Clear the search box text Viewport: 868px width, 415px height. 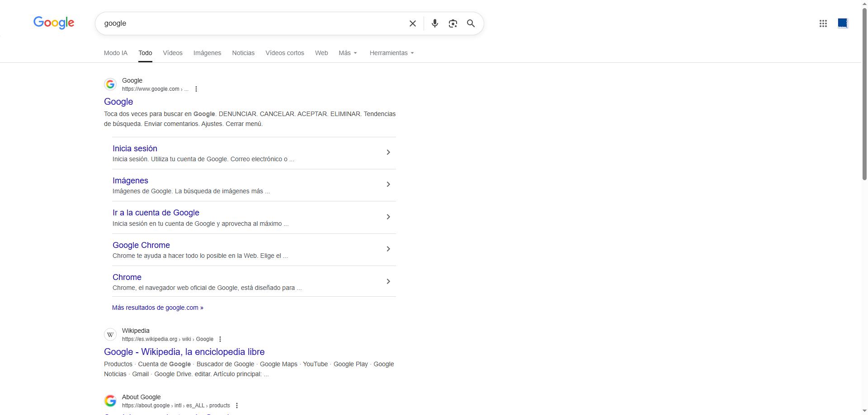click(x=412, y=23)
